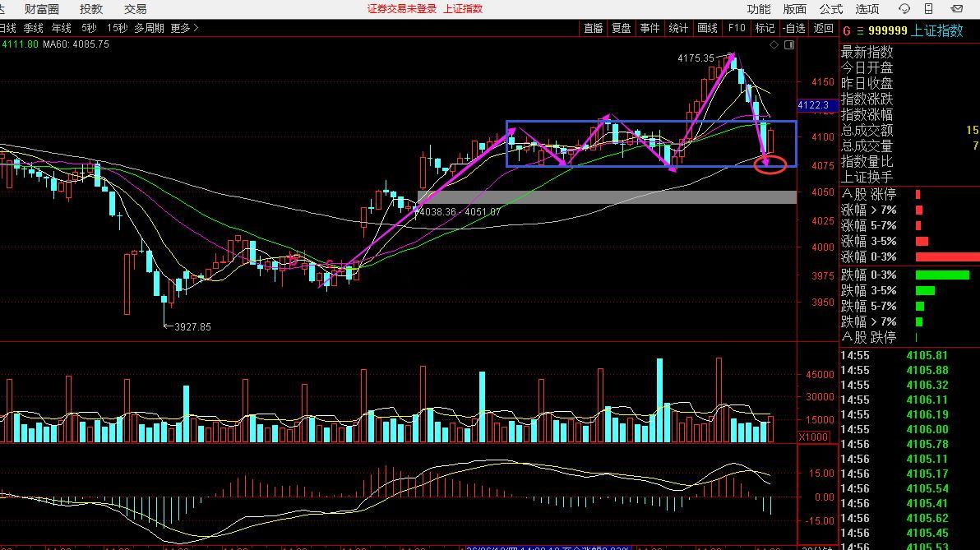Select the 15秒 period tab
This screenshot has height=550, width=980.
[117, 28]
